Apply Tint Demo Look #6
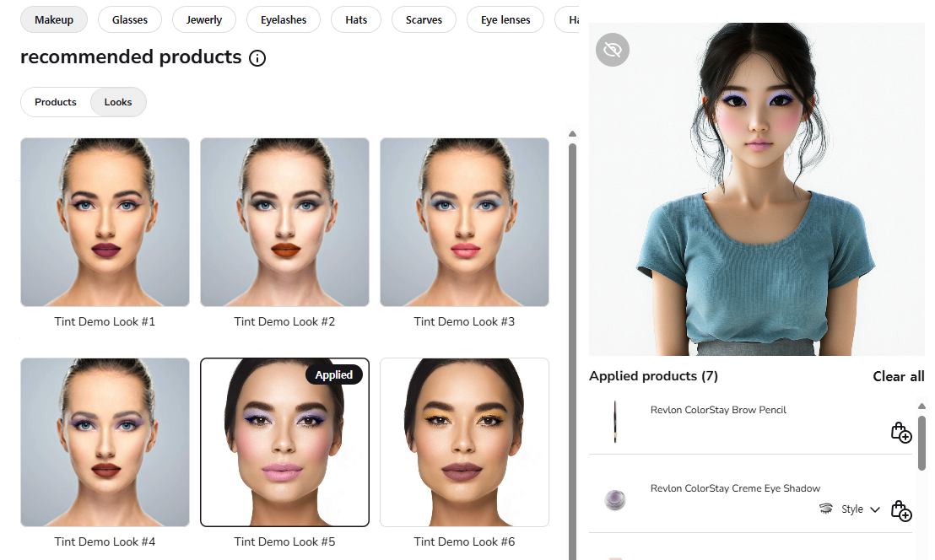Image resolution: width=935 pixels, height=560 pixels. pyautogui.click(x=464, y=442)
